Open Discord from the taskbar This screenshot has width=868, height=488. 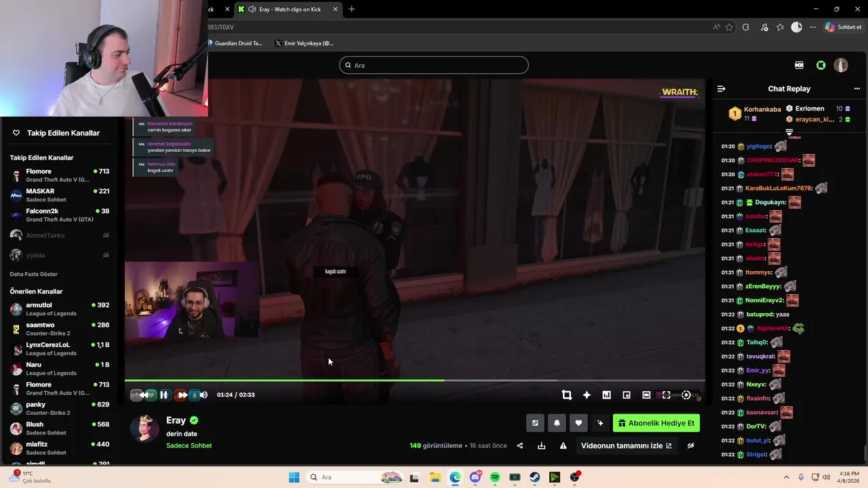tap(475, 477)
